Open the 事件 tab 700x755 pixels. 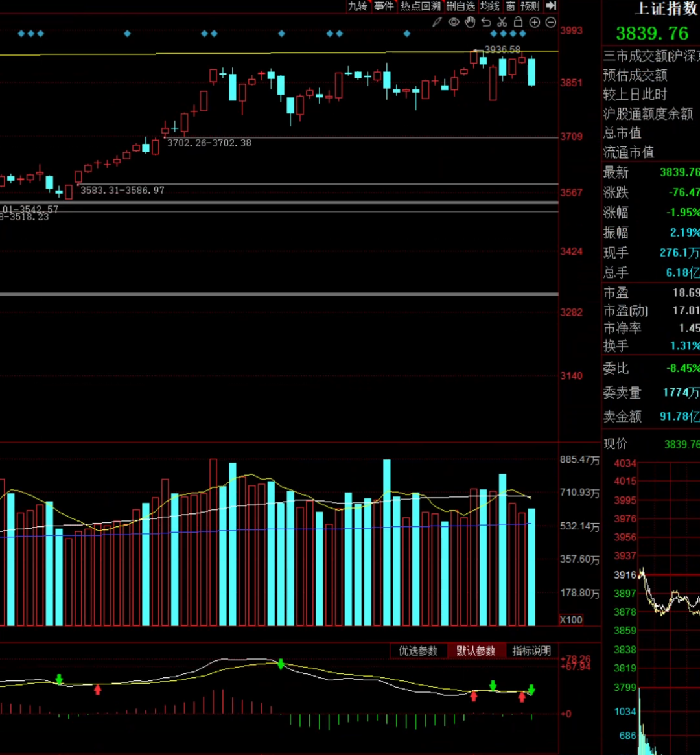pyautogui.click(x=384, y=6)
